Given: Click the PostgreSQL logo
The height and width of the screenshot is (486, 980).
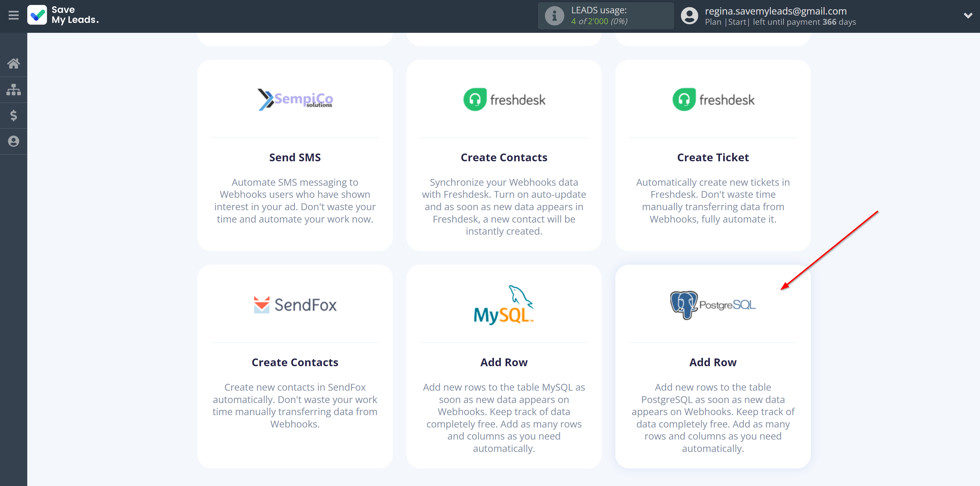Looking at the screenshot, I should [713, 305].
